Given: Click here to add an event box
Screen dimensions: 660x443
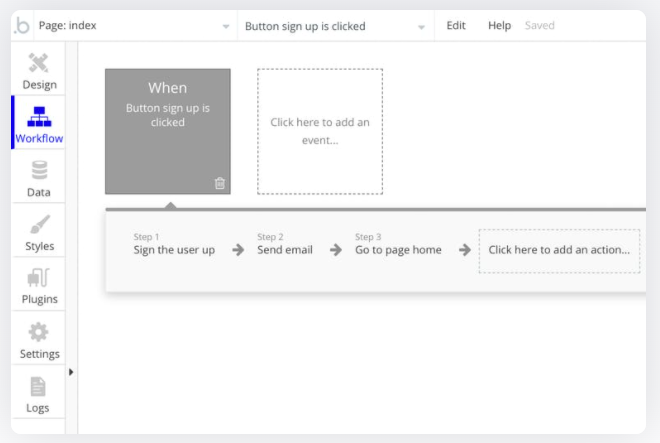Looking at the screenshot, I should tap(320, 131).
